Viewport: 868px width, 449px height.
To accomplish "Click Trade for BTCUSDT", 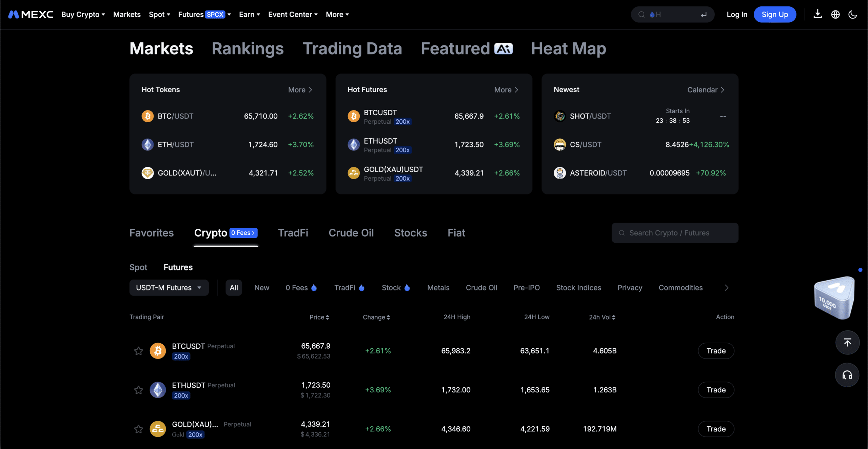I will tap(716, 351).
